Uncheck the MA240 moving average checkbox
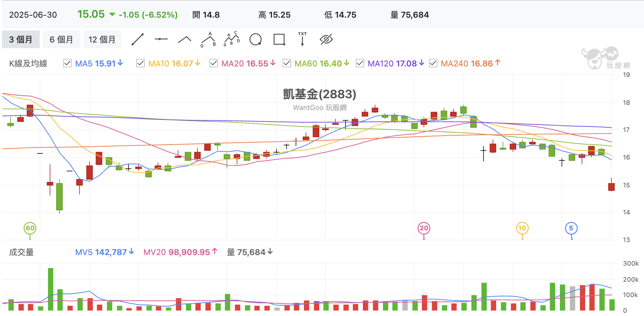Screen dimensions: 644x316 click(x=433, y=63)
